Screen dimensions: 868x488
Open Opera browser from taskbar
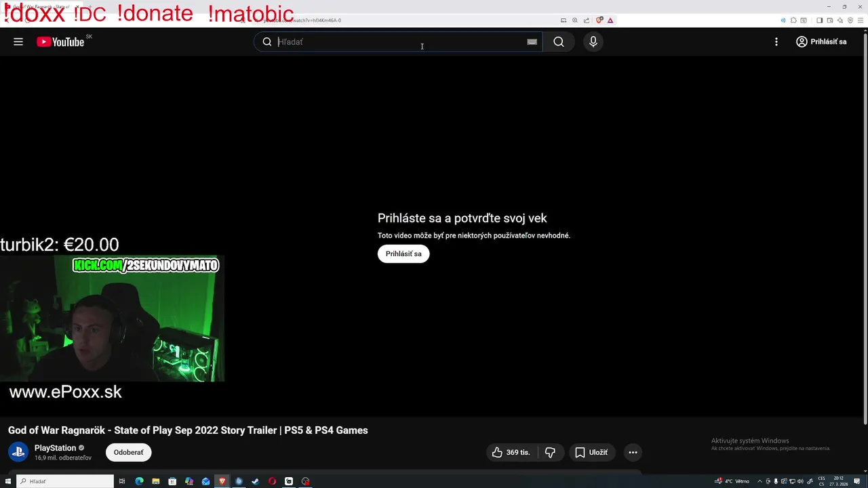272,481
